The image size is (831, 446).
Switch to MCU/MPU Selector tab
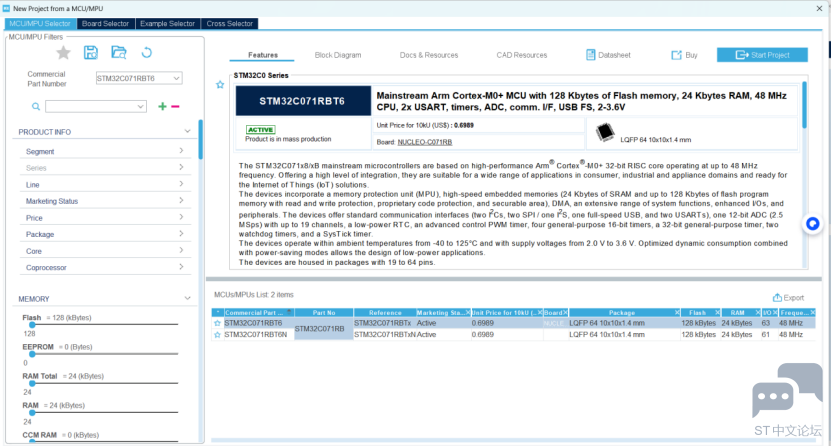[40, 24]
